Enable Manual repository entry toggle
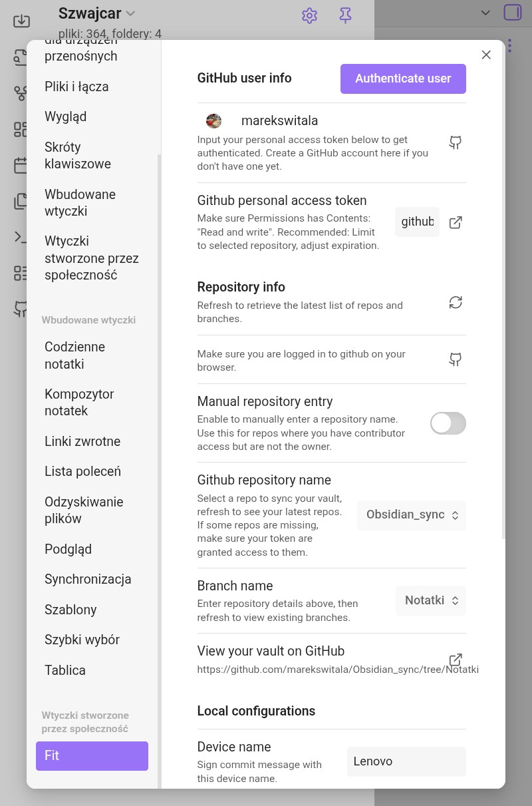The width and height of the screenshot is (532, 806). (x=448, y=423)
